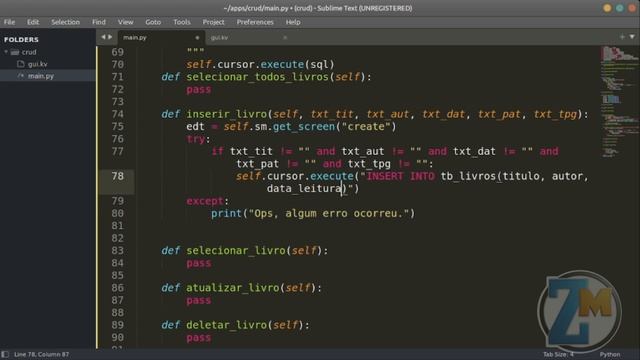Click line number 71 in gutter

[x=118, y=77]
